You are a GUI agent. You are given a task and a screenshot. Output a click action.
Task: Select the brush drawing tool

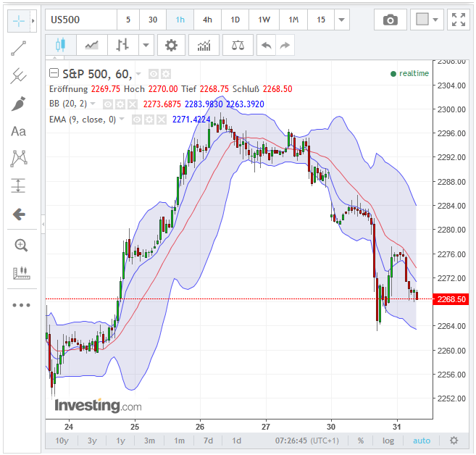coord(19,104)
